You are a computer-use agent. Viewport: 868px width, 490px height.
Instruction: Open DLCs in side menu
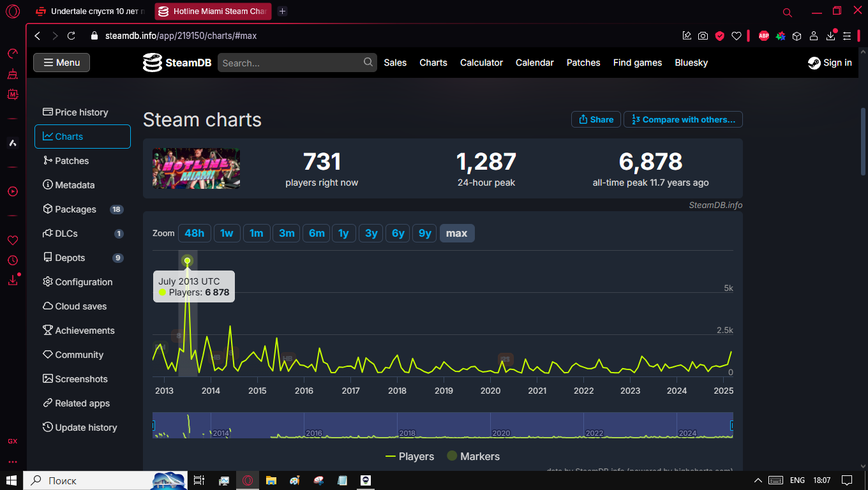click(82, 234)
